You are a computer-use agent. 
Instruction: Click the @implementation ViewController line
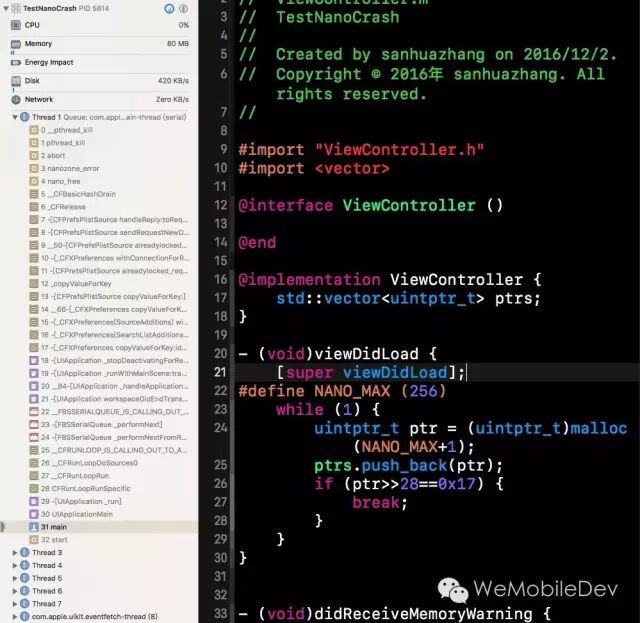click(390, 280)
